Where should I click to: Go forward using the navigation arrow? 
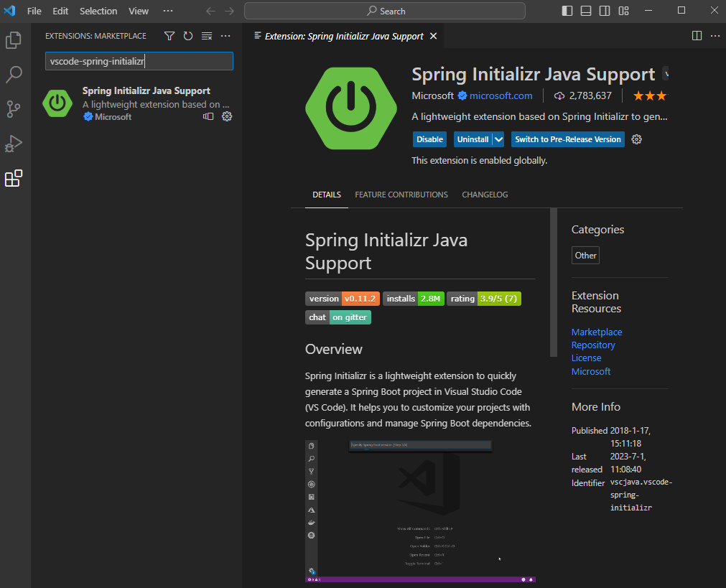pos(230,11)
